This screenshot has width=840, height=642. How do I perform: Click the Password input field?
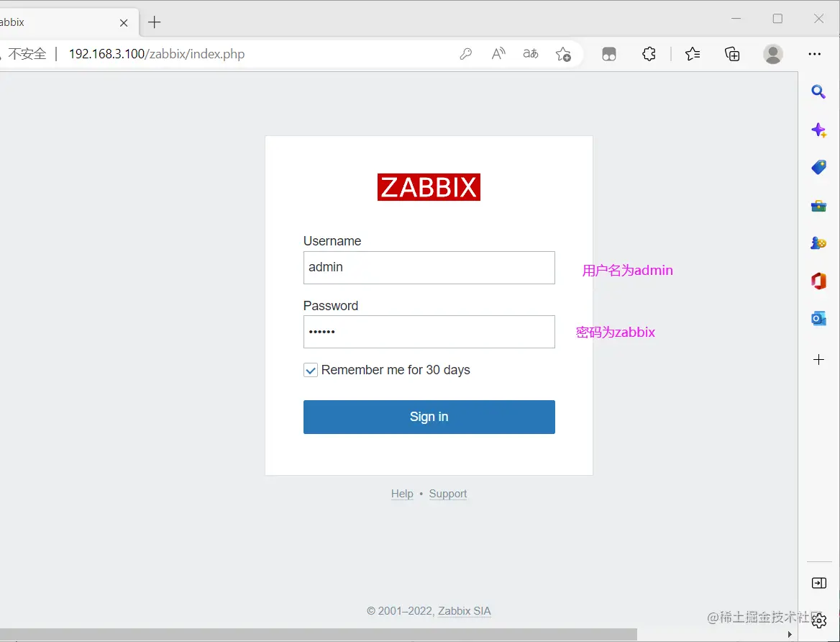(x=429, y=332)
